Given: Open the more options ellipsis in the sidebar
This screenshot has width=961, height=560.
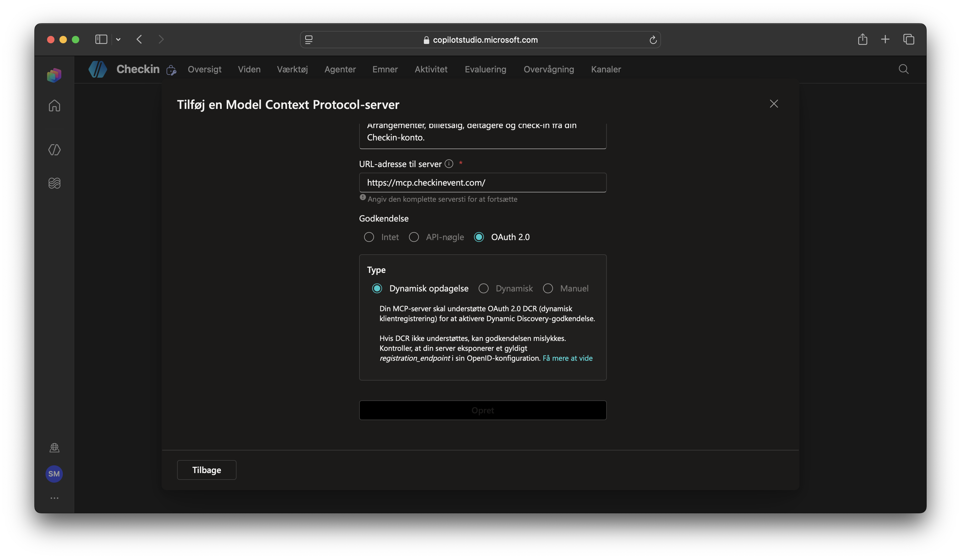Looking at the screenshot, I should point(54,498).
